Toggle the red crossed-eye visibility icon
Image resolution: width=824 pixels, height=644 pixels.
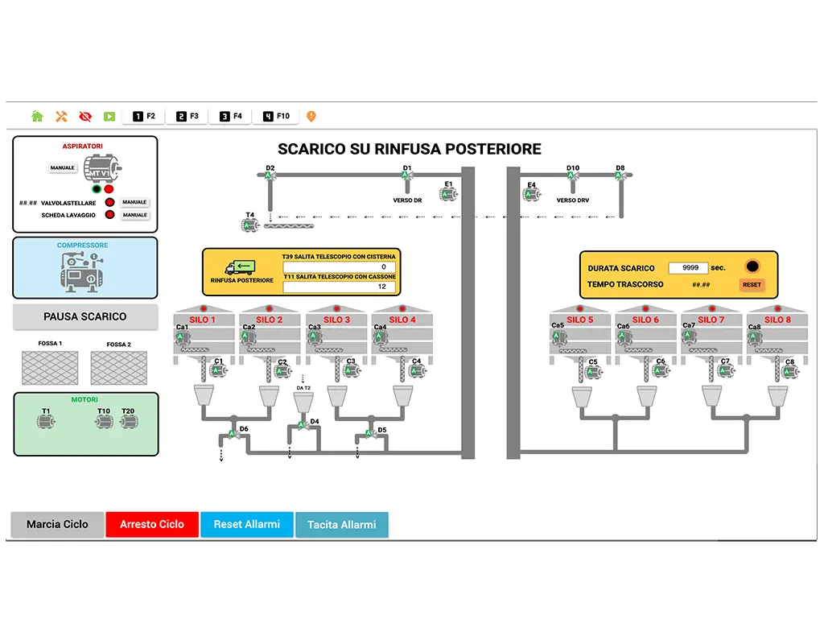tap(85, 116)
